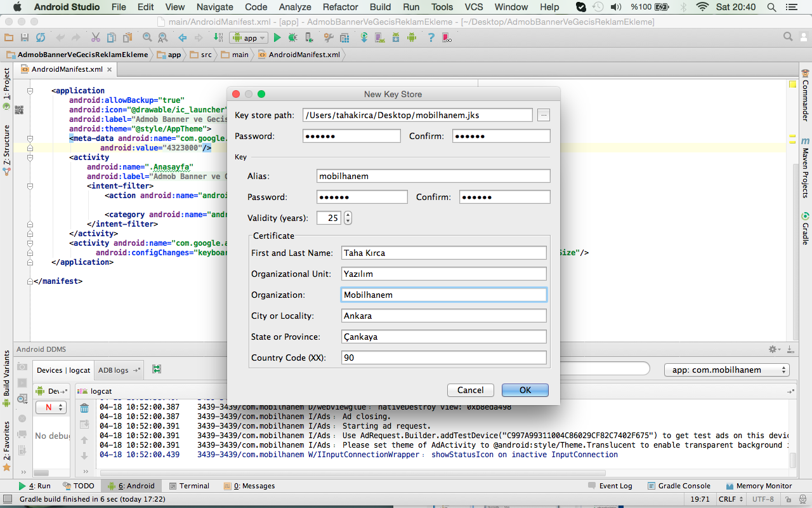Click OK in New Key Store
Viewport: 812px width, 508px height.
(525, 390)
